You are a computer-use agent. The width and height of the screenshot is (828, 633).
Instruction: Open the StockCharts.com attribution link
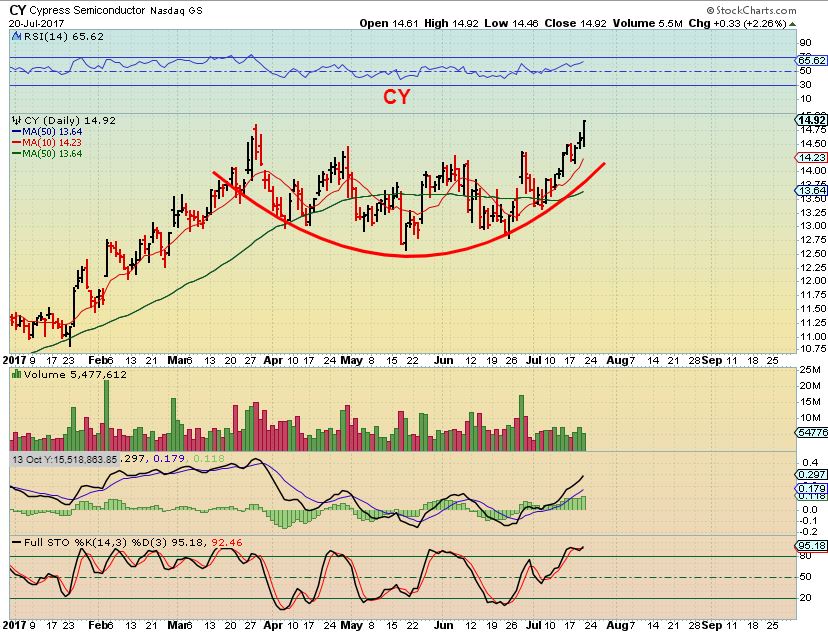751,10
